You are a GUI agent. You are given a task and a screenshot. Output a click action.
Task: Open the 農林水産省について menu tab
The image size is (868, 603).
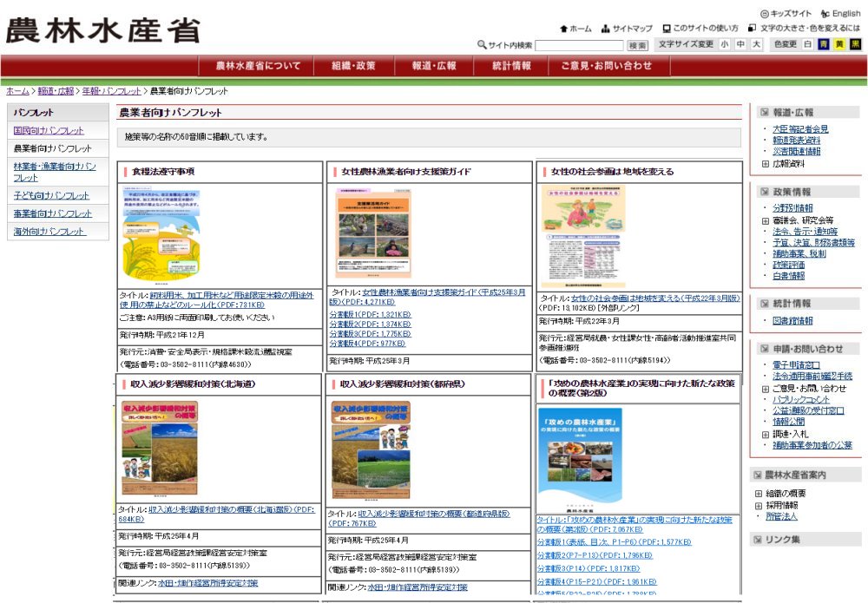[x=258, y=66]
